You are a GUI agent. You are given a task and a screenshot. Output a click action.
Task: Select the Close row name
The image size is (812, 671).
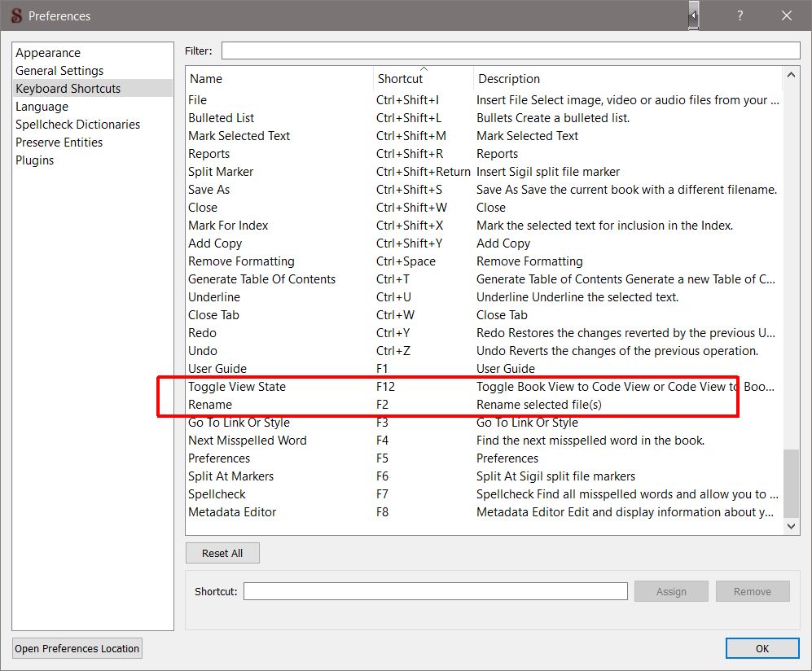(x=203, y=208)
